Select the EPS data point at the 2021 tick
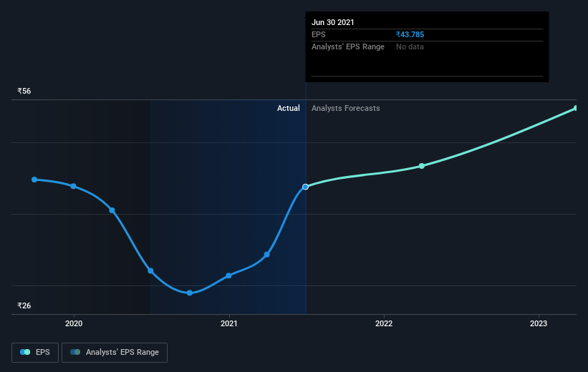588x372 pixels. 228,275
